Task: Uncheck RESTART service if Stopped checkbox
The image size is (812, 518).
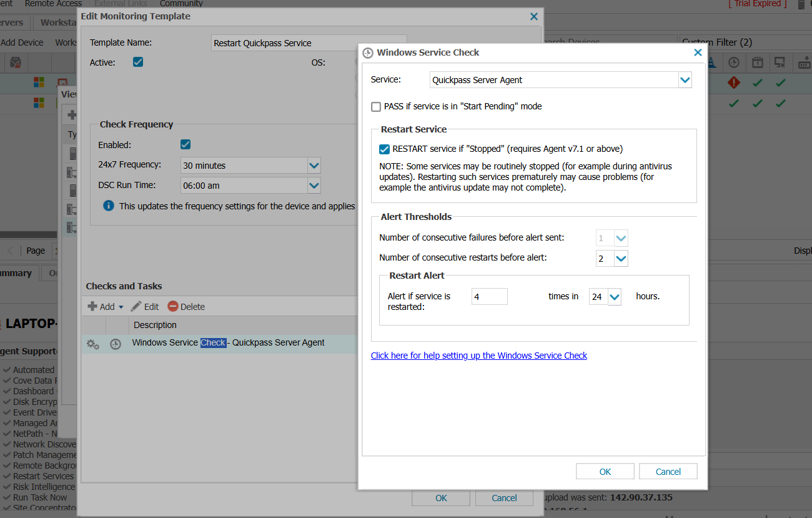Action: click(385, 149)
